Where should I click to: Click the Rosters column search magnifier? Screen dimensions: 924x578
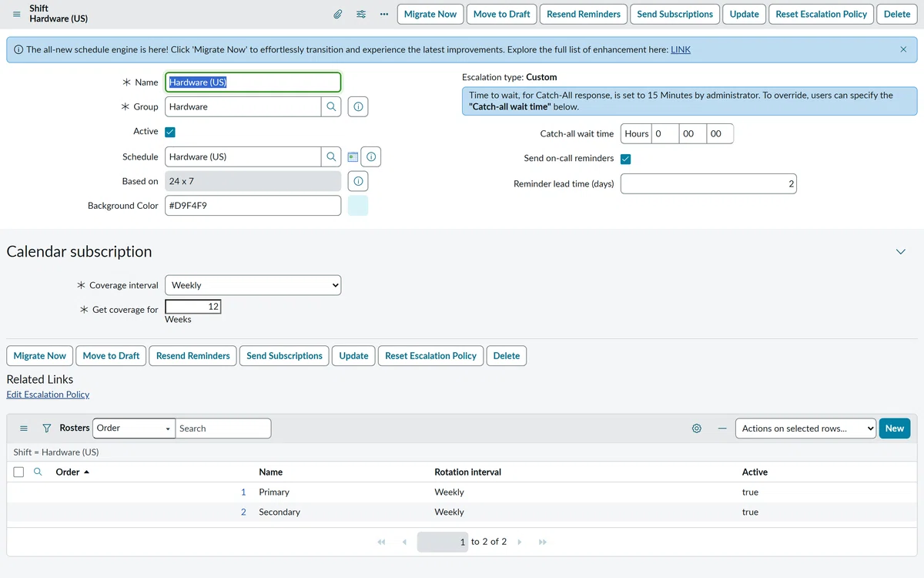click(38, 472)
